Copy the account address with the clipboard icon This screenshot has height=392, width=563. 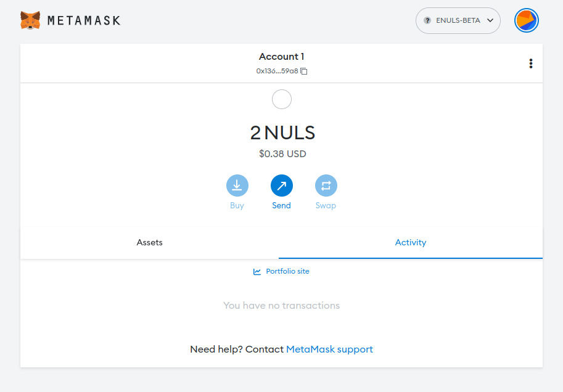click(x=304, y=71)
